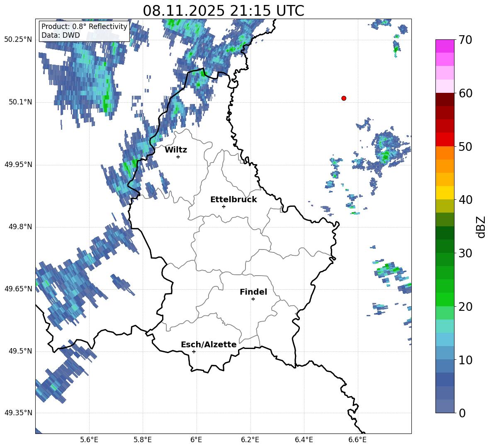The image size is (491, 448).
Task: Click the Data: DWD text
Action: click(61, 35)
